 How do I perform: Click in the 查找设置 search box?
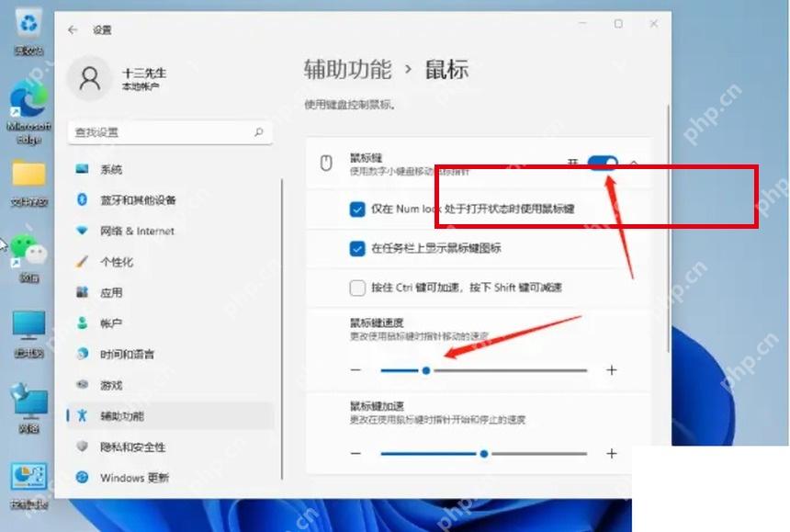pos(170,132)
